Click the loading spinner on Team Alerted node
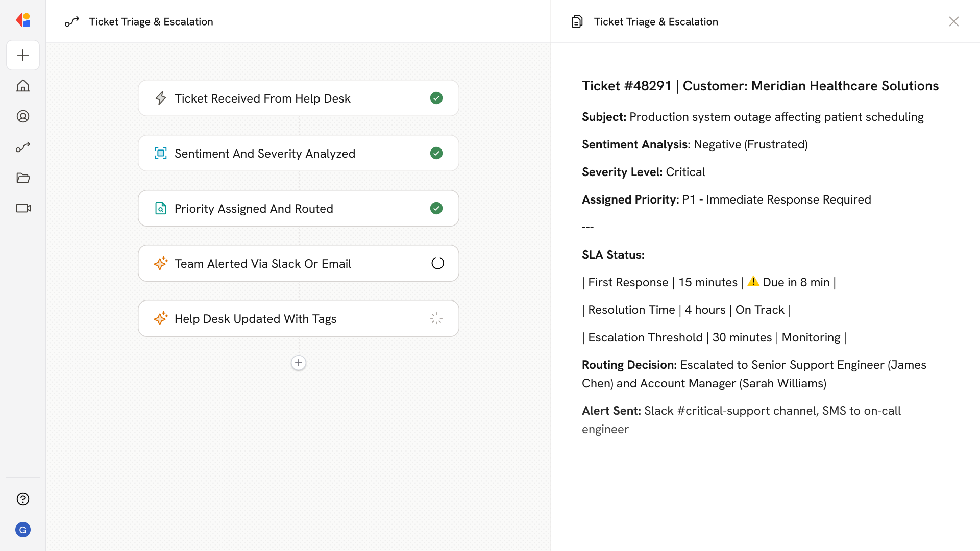Screen dimensions: 980x551 coord(437,263)
